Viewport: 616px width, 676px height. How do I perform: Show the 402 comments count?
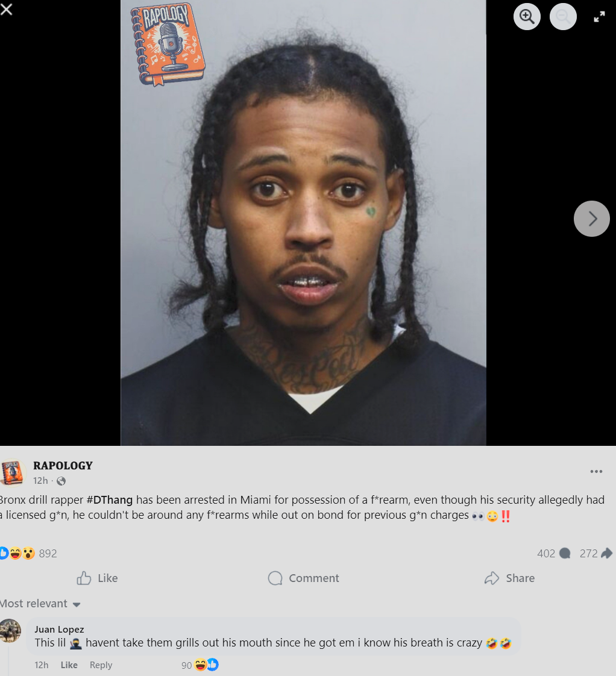pos(553,553)
